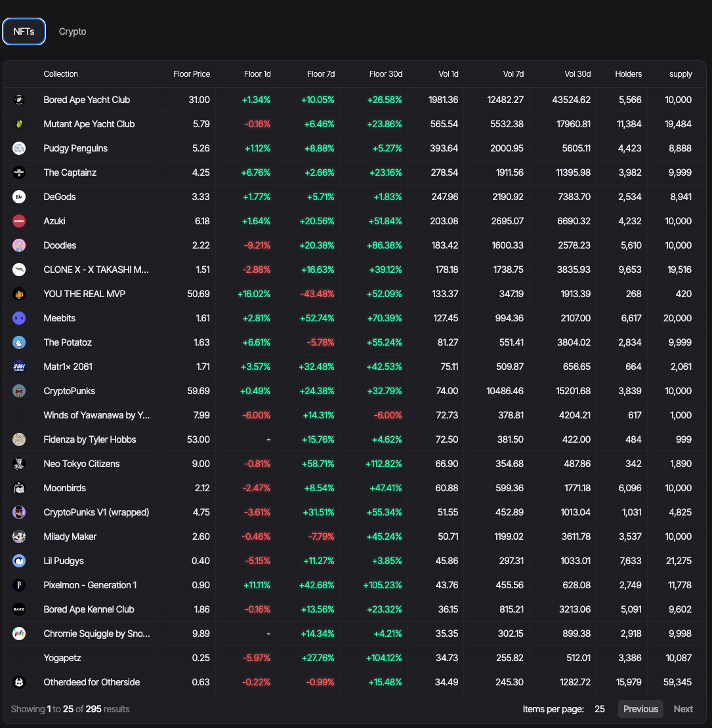
Task: Sort by the Vol 30d column
Action: 577,74
